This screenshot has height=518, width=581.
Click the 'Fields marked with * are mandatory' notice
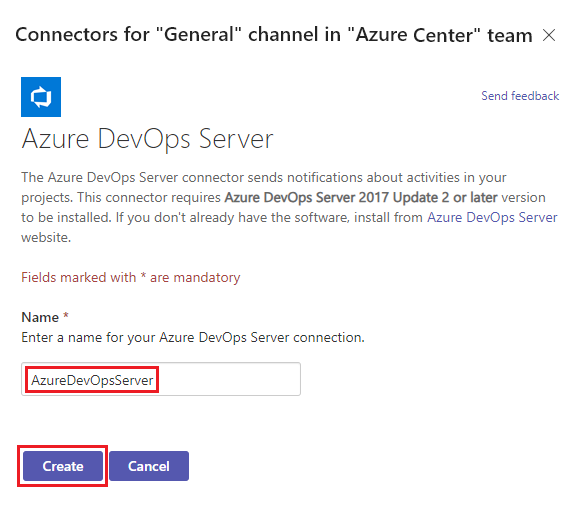(x=131, y=277)
